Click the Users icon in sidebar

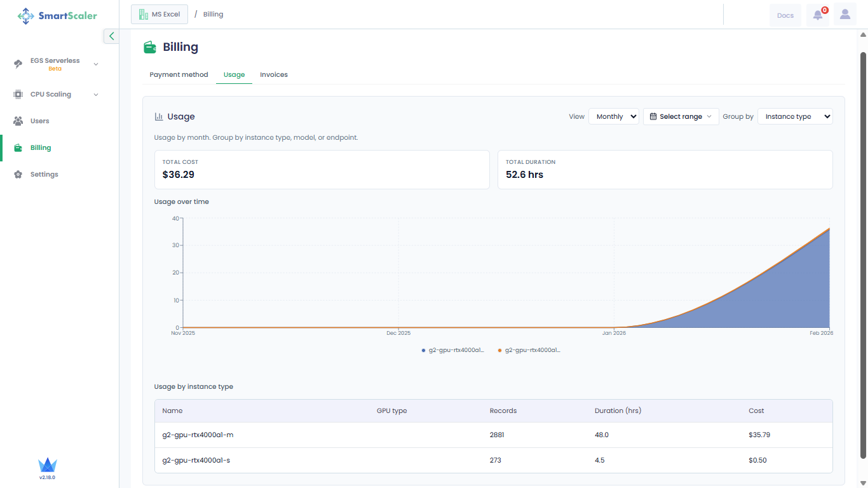[x=18, y=121]
